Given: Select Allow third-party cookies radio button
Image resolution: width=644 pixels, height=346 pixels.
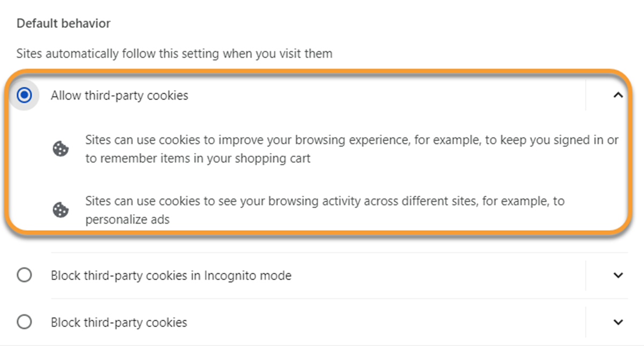Looking at the screenshot, I should pyautogui.click(x=24, y=95).
